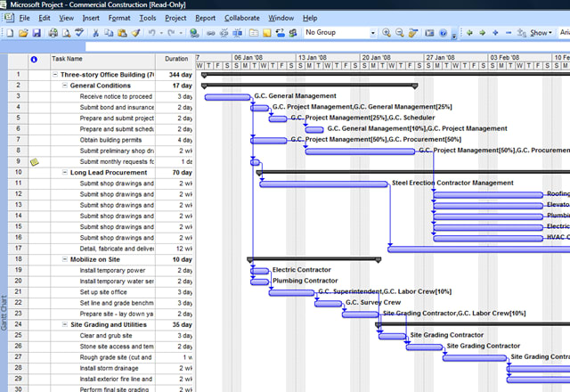
Task: Click the green Indent right arrow
Action: 483,33
